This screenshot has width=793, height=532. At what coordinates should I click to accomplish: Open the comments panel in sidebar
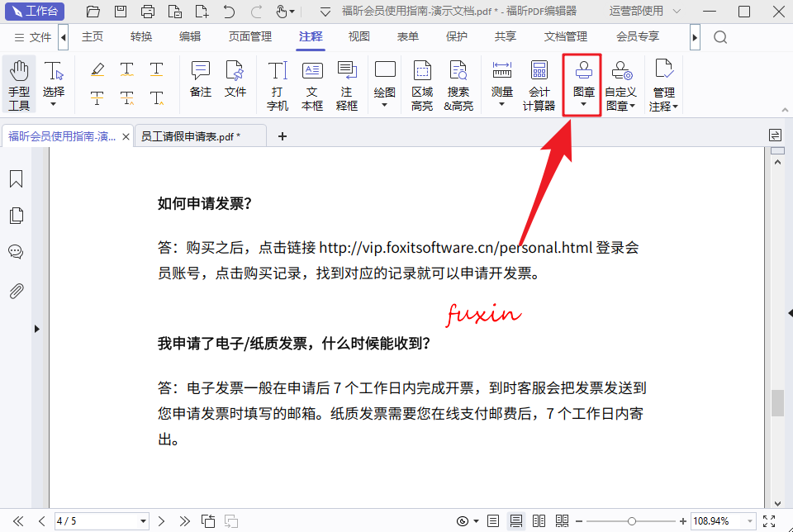coord(16,252)
